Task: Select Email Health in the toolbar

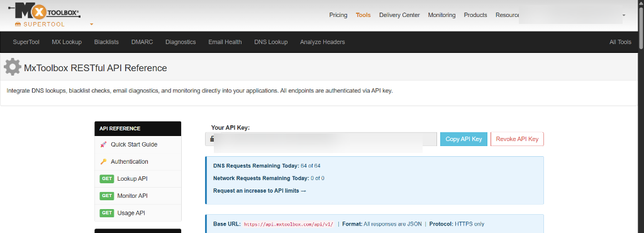Action: [x=225, y=42]
